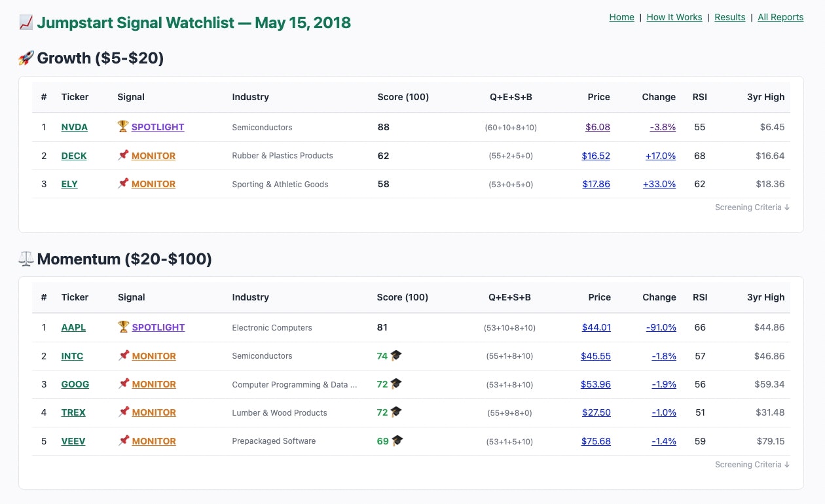Open NVDA's -3.8% change link

[x=663, y=127]
